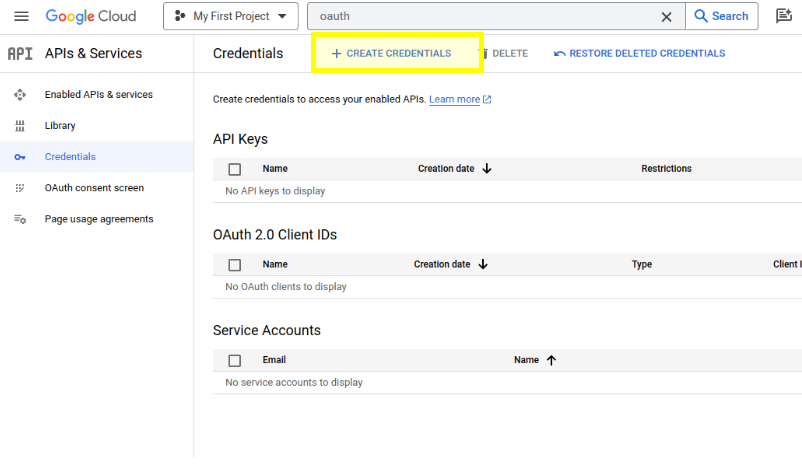Screen dimensions: 802x475
Task: Click the OAuth consent screen icon
Action: pos(20,188)
